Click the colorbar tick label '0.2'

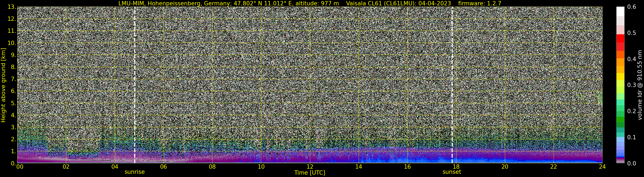[632, 111]
